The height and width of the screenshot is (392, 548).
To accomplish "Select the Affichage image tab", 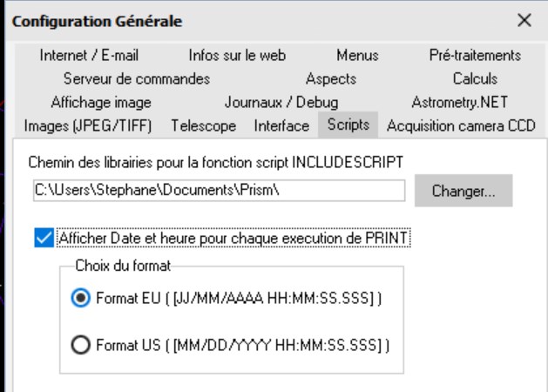I will click(x=101, y=102).
